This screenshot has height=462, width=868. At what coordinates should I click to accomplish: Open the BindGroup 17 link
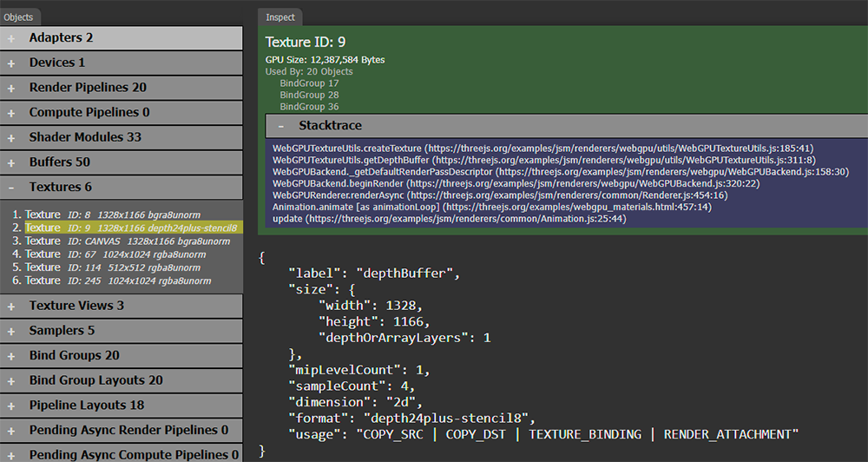[309, 83]
